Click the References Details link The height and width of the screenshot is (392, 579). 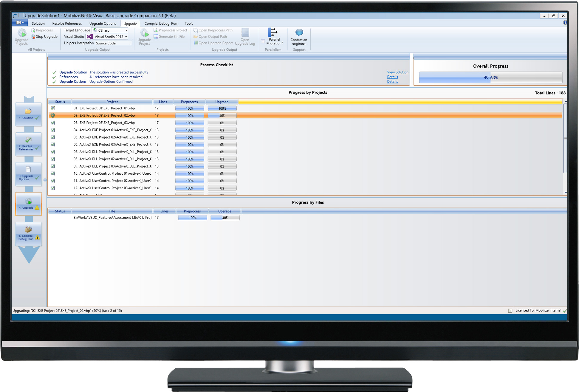click(392, 77)
